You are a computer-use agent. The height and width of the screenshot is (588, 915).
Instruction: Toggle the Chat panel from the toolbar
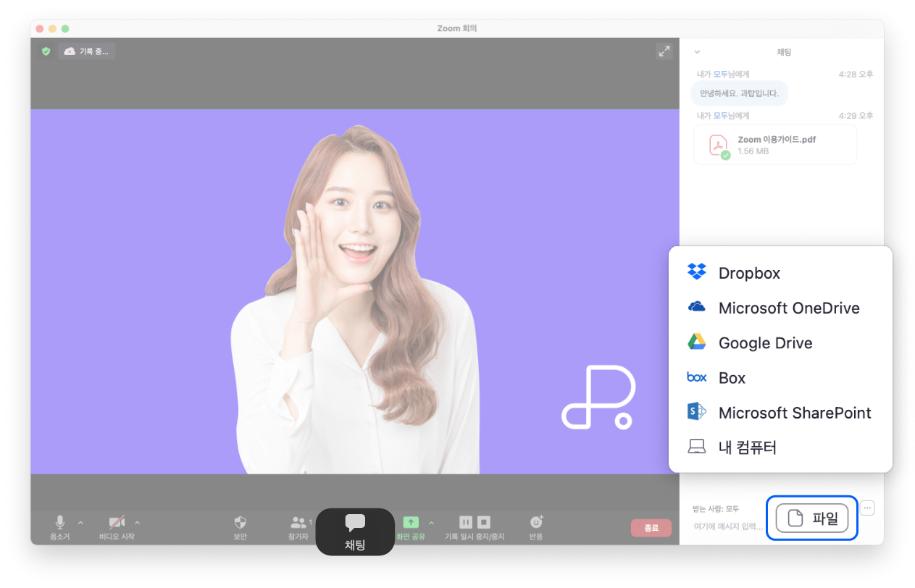click(x=355, y=532)
